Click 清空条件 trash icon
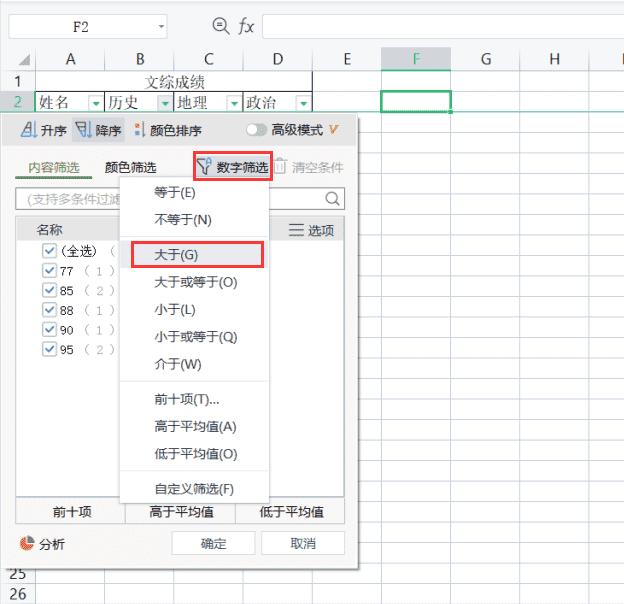 pos(280,166)
